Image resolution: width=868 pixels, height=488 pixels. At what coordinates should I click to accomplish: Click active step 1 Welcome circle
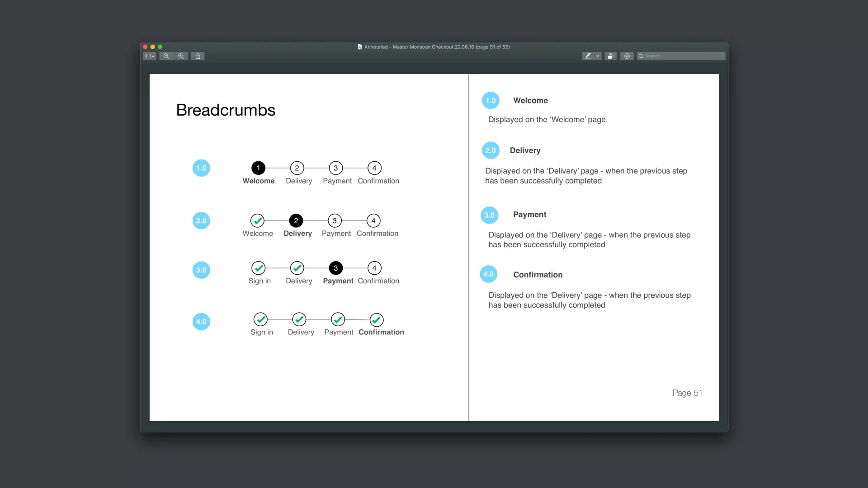point(258,168)
